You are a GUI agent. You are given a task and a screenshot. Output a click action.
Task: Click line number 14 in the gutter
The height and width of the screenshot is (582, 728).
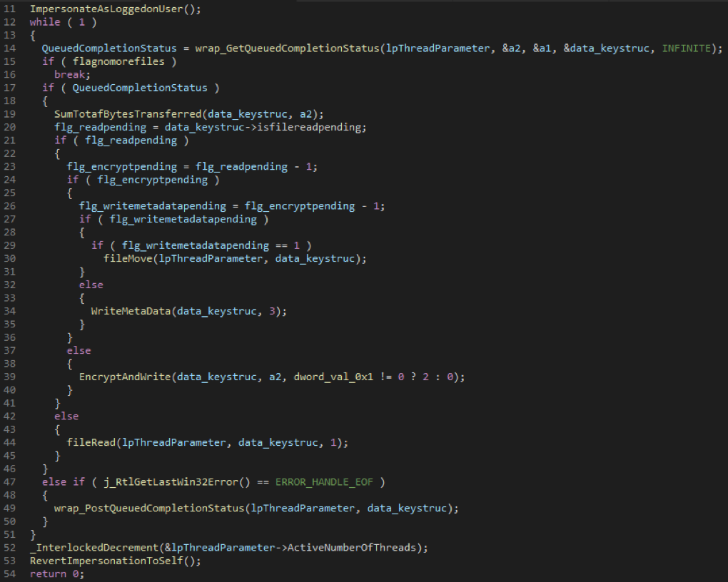[x=9, y=48]
